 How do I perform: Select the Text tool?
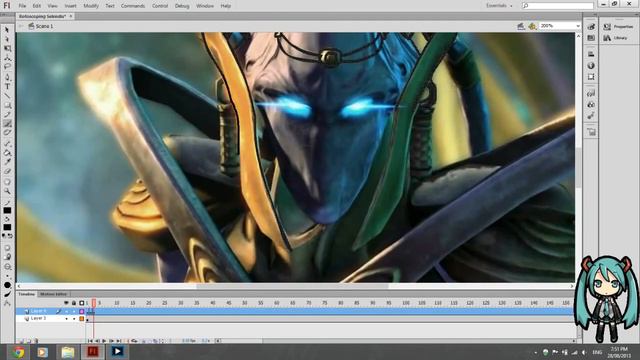7,87
